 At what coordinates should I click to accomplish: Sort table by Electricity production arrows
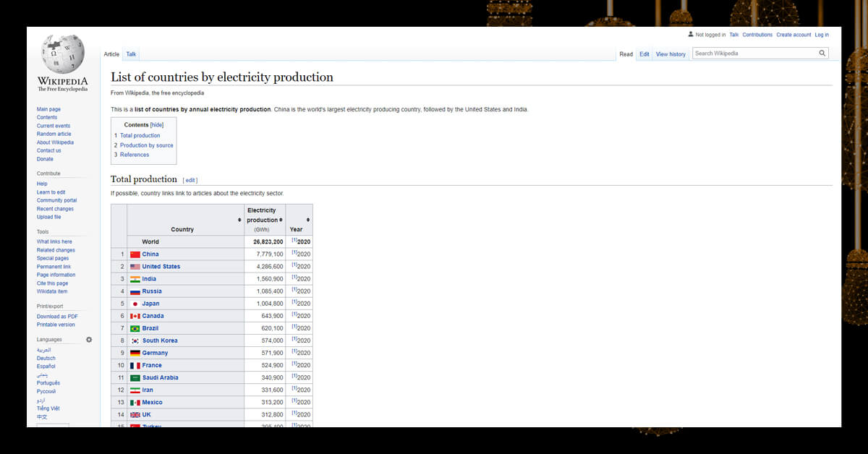coord(281,220)
